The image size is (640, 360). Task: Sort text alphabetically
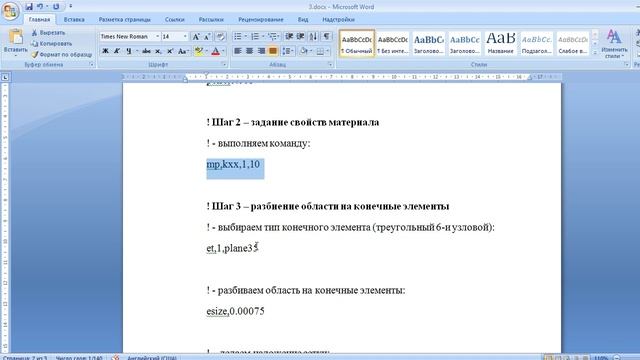click(313, 36)
